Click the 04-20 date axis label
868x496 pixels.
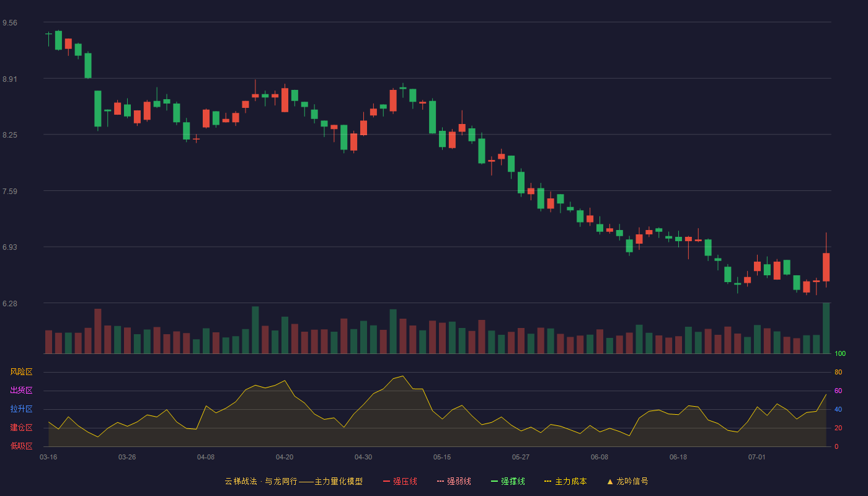pos(285,457)
